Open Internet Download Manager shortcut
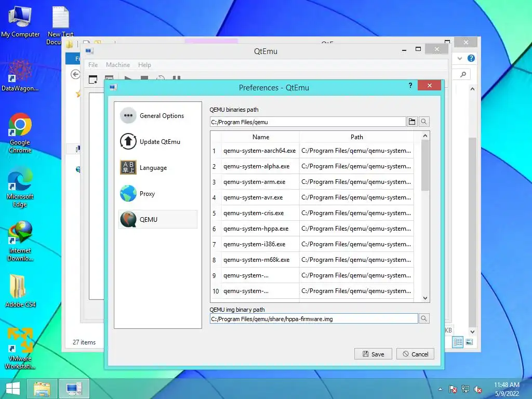The image size is (532, 399). [x=20, y=241]
